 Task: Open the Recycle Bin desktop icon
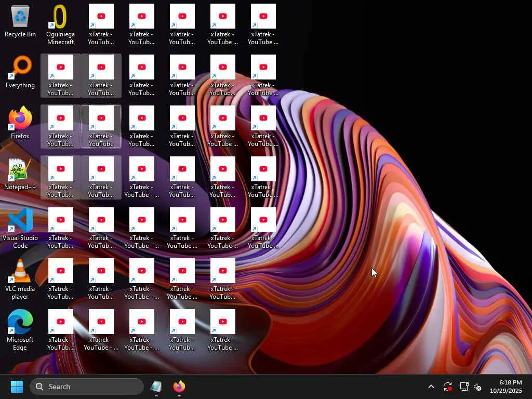click(x=20, y=21)
